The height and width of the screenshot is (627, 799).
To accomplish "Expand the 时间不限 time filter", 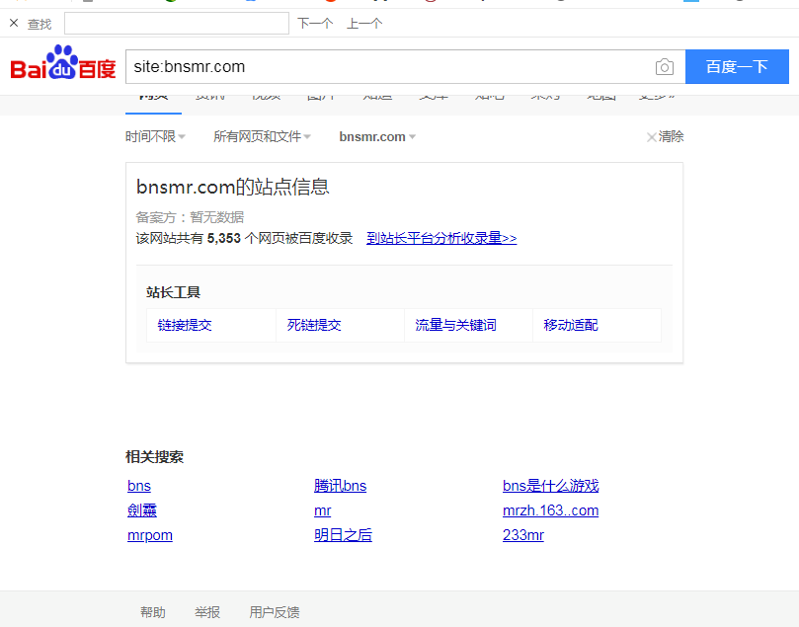I will (x=155, y=137).
